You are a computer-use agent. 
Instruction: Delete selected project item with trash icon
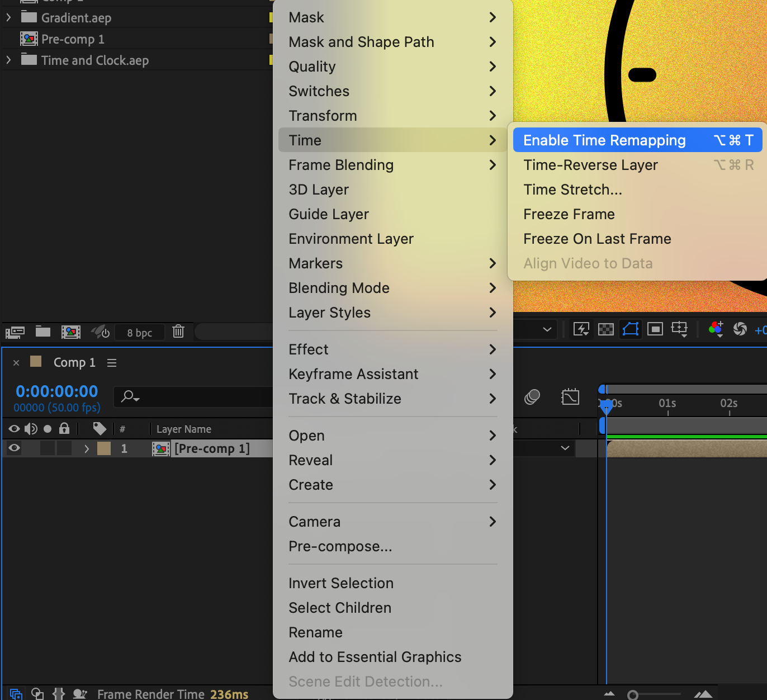pyautogui.click(x=178, y=332)
